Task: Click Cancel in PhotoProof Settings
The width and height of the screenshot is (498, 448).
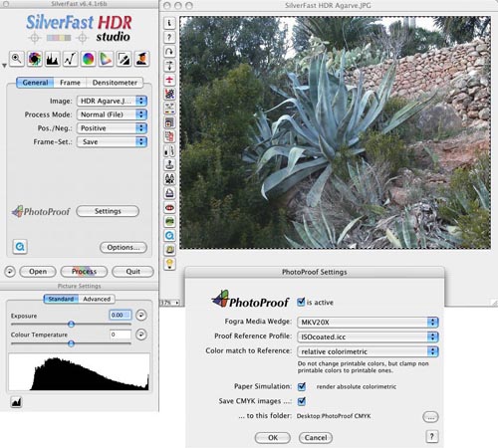Action: coord(316,438)
